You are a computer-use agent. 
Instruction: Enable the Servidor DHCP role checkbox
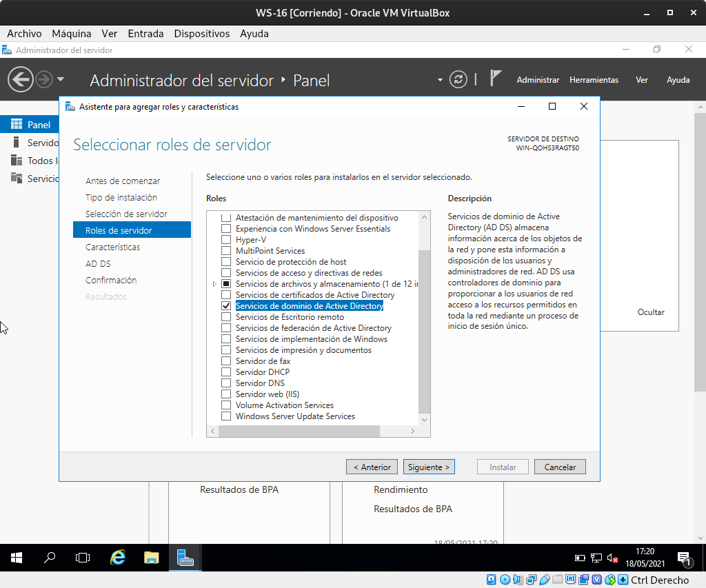coord(225,372)
